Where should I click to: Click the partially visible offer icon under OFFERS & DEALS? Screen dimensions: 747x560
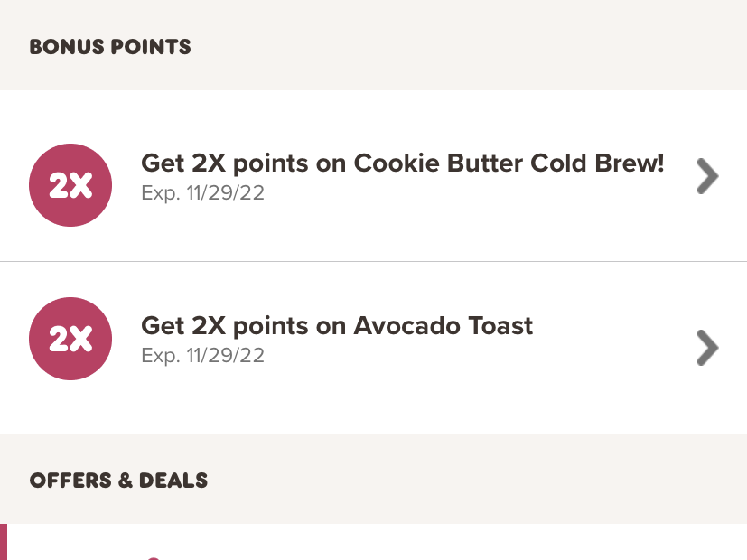point(154,555)
